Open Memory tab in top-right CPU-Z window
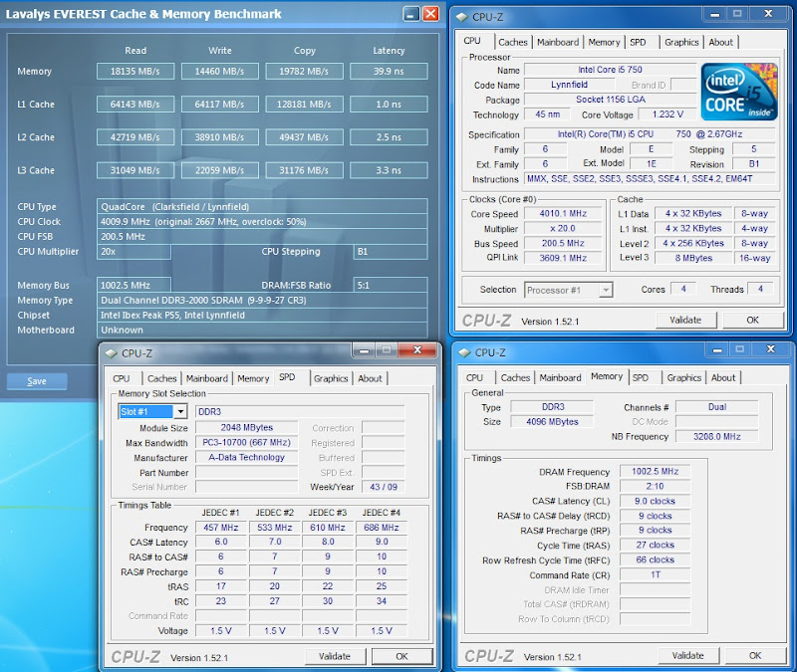Screen dimensions: 797x672 604,42
